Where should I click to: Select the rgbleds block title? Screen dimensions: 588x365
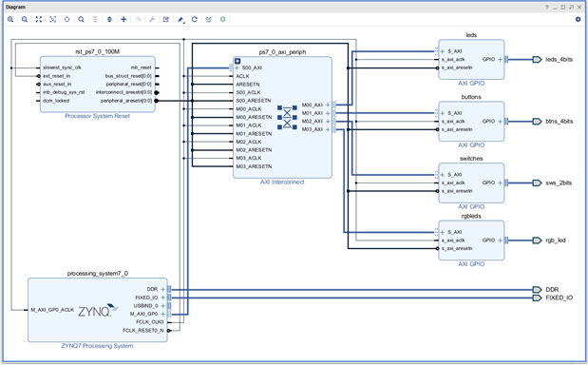(x=471, y=217)
